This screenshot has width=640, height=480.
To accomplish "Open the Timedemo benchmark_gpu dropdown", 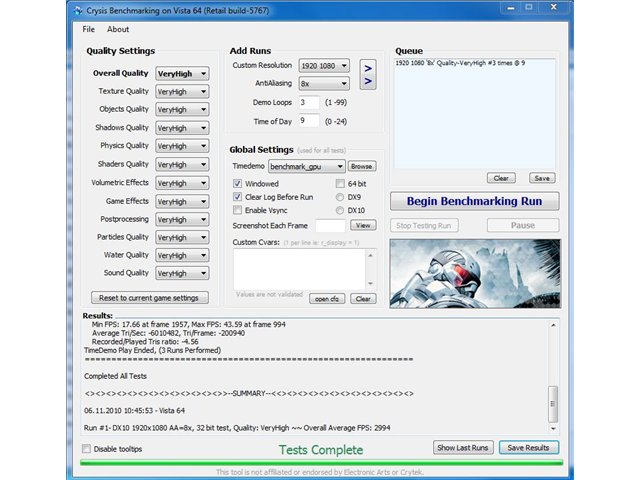I will point(307,167).
